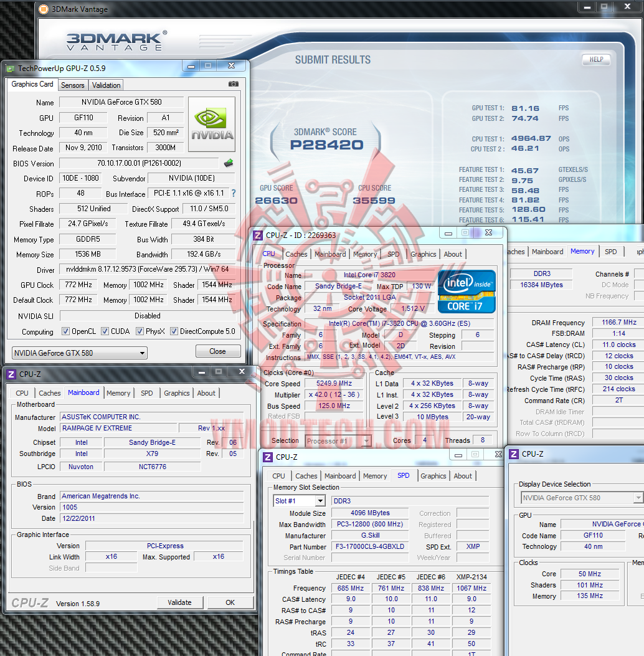This screenshot has height=656, width=644.
Task: Click the NVIDIA logo in GPU-Z
Action: (212, 124)
